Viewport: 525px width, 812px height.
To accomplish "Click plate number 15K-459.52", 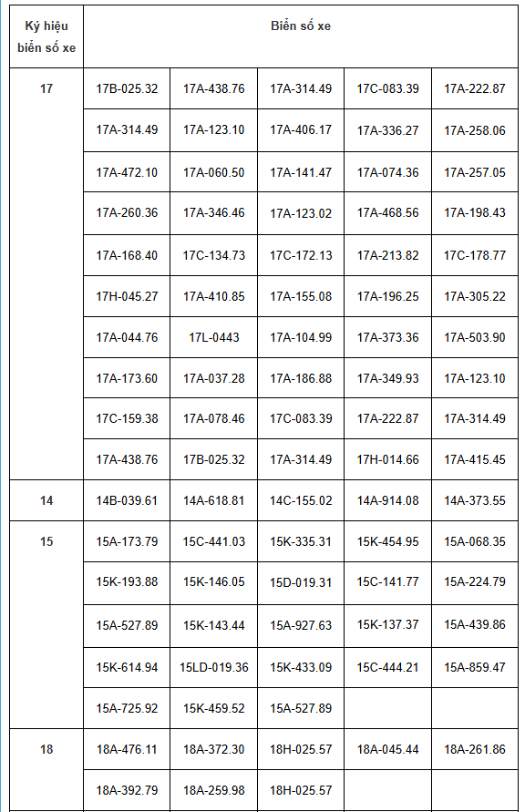I will pyautogui.click(x=214, y=708).
